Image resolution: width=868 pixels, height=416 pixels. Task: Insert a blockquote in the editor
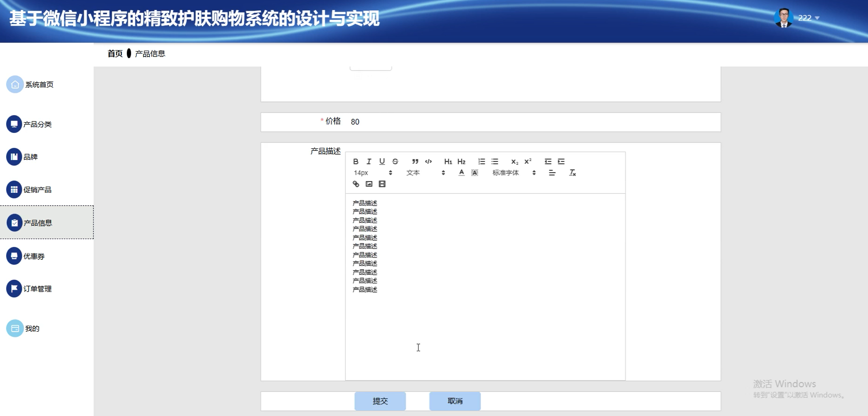[415, 161]
